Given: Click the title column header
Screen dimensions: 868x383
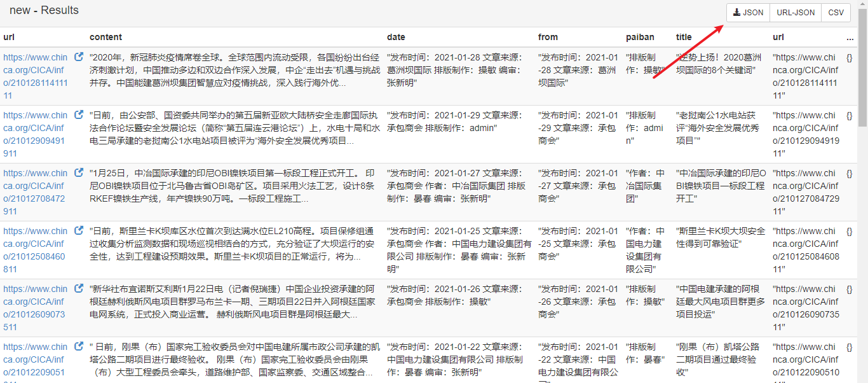Looking at the screenshot, I should [x=684, y=37].
